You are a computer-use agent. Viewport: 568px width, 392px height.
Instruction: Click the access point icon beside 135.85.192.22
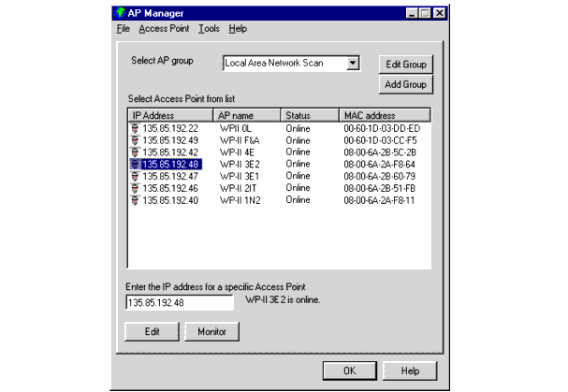pyautogui.click(x=135, y=128)
